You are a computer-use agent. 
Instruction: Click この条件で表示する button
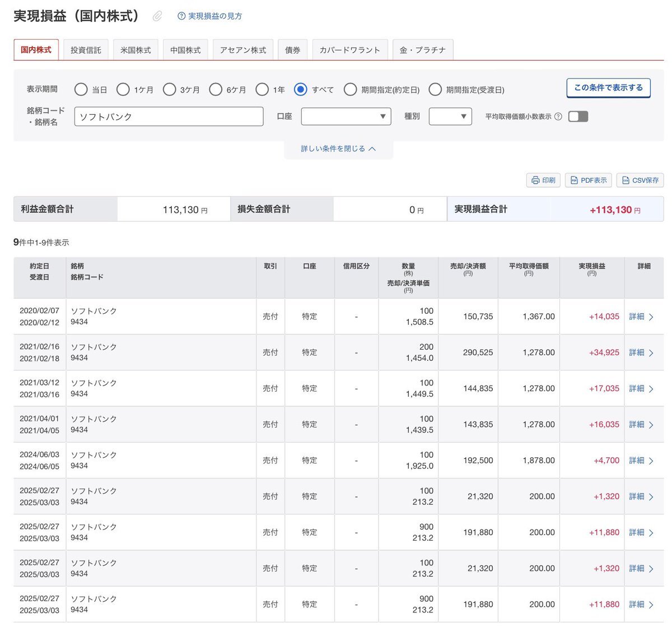click(608, 88)
